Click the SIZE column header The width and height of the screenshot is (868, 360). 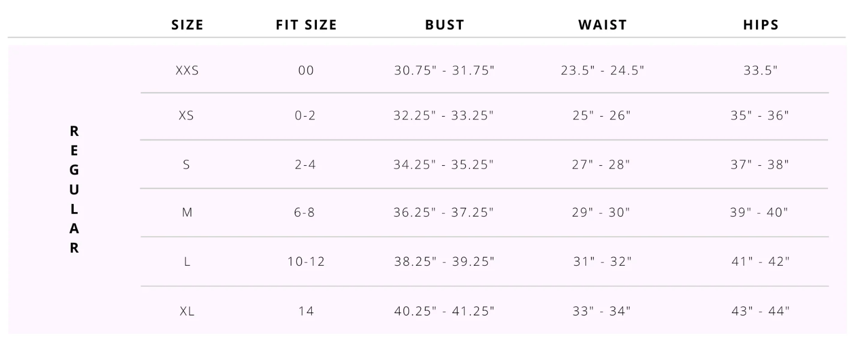[x=187, y=25]
